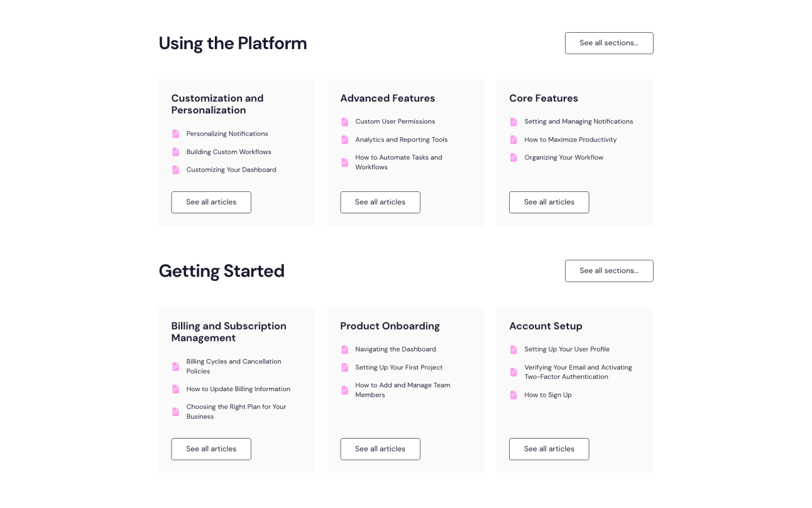Image resolution: width=812 pixels, height=508 pixels.
Task: View all Account Setup articles
Action: (549, 449)
